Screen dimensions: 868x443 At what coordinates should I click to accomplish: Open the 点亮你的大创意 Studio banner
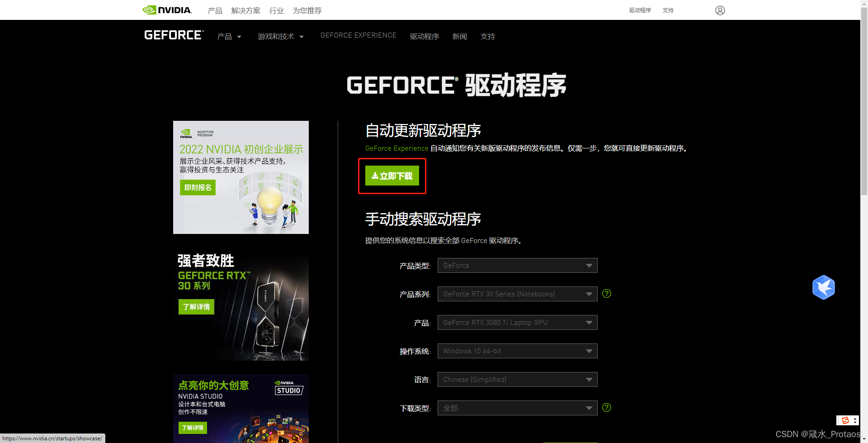tap(241, 409)
